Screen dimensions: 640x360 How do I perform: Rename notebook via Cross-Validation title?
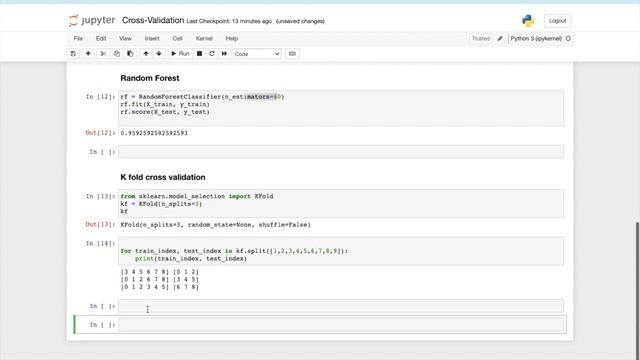(153, 20)
